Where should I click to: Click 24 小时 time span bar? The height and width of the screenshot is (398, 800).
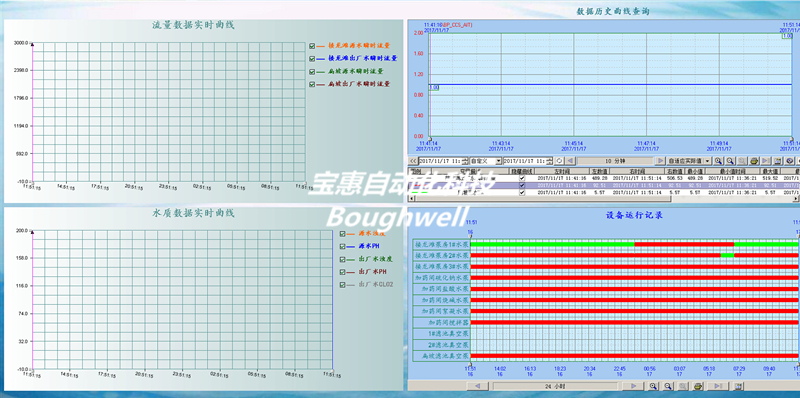[555, 386]
